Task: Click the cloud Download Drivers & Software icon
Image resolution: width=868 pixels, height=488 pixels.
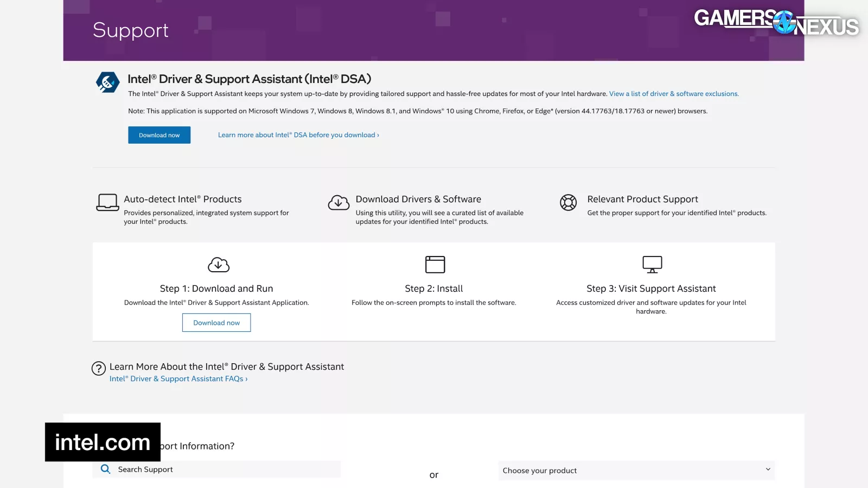Action: [339, 203]
